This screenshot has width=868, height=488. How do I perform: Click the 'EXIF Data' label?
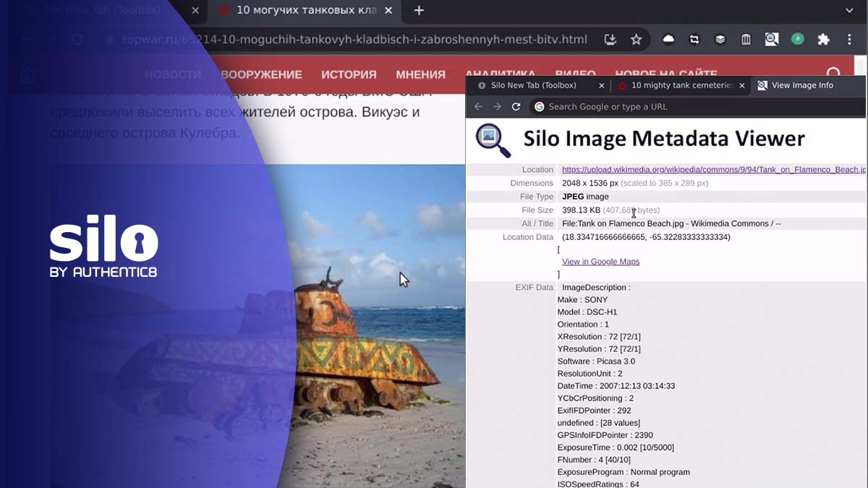click(x=534, y=288)
